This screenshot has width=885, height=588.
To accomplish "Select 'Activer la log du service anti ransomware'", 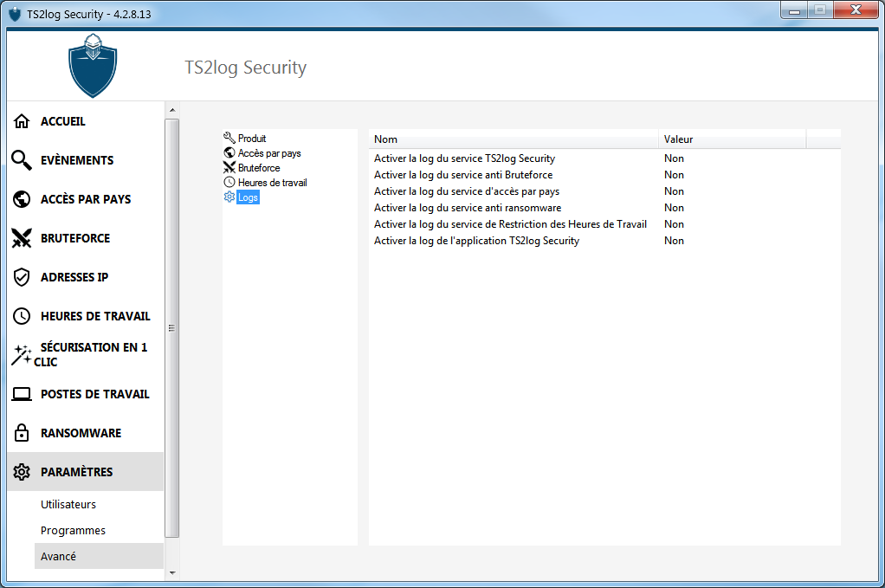I will (x=468, y=208).
